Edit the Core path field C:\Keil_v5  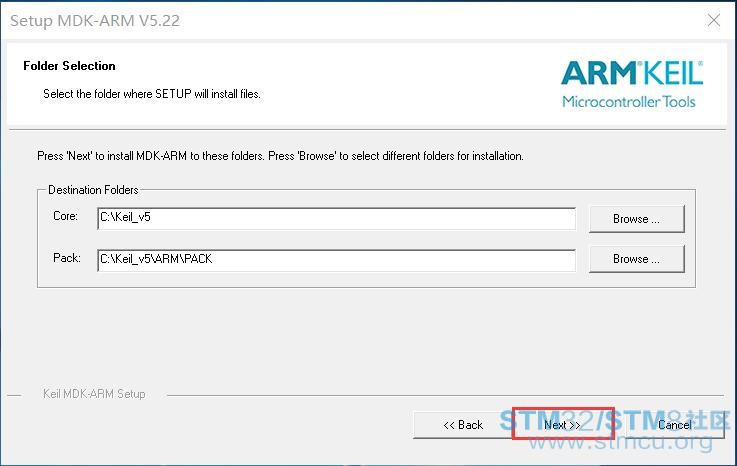(x=337, y=218)
